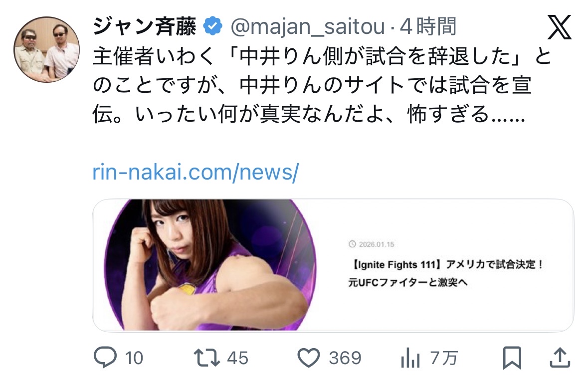Click the reply count 10

(x=134, y=358)
